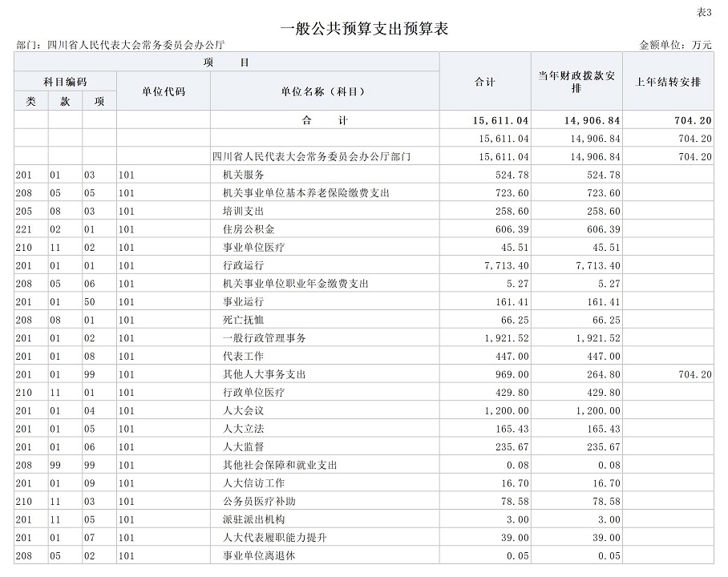Screen dimensions: 728x577
Task: Click the 合计 column header cell
Action: click(485, 82)
